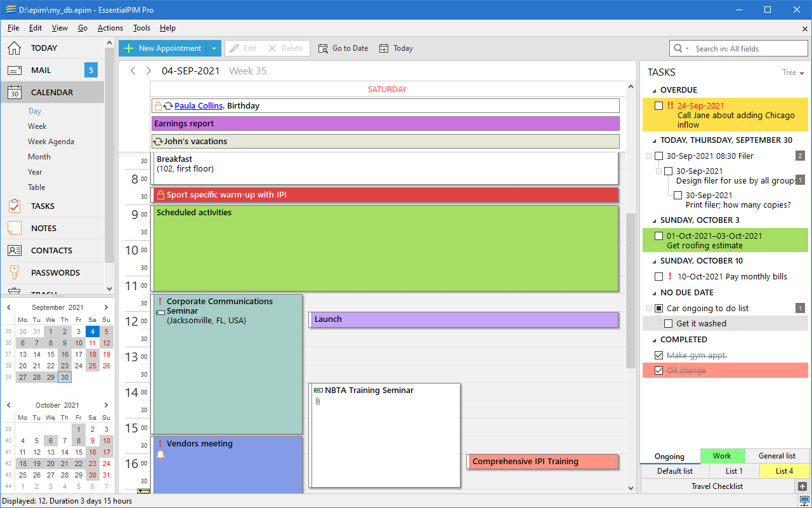Check the Pay monthly bills task
This screenshot has height=508, width=812.
658,277
